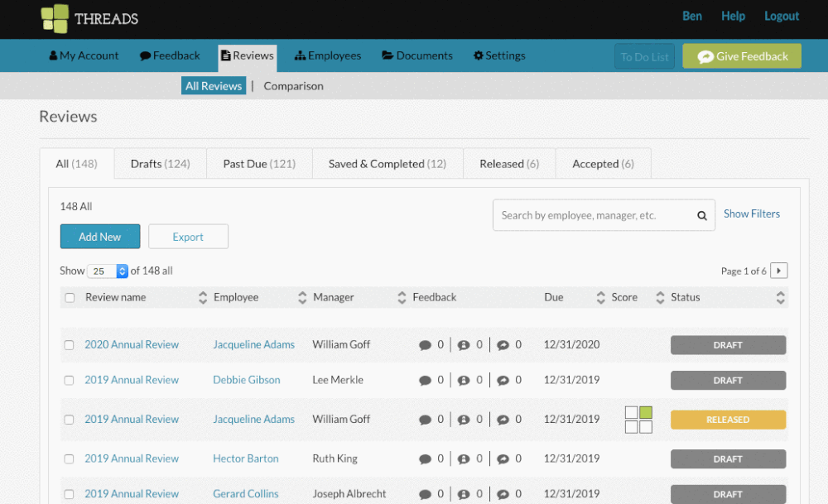Check the Hector Barton review row

[x=70, y=459]
